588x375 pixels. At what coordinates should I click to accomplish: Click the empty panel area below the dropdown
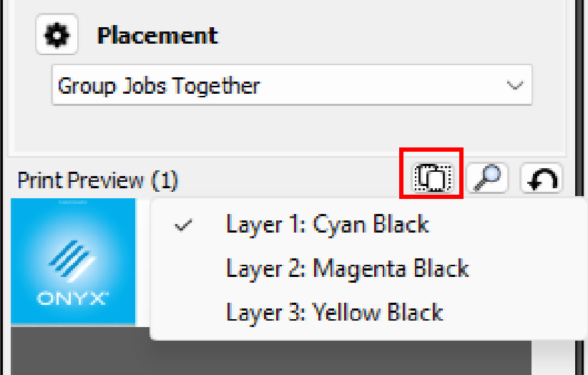(x=290, y=130)
